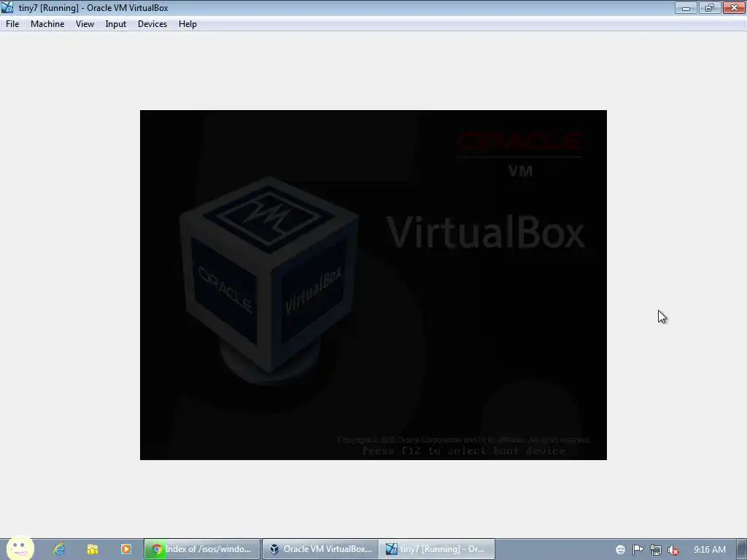Open the network tray icon

(656, 550)
